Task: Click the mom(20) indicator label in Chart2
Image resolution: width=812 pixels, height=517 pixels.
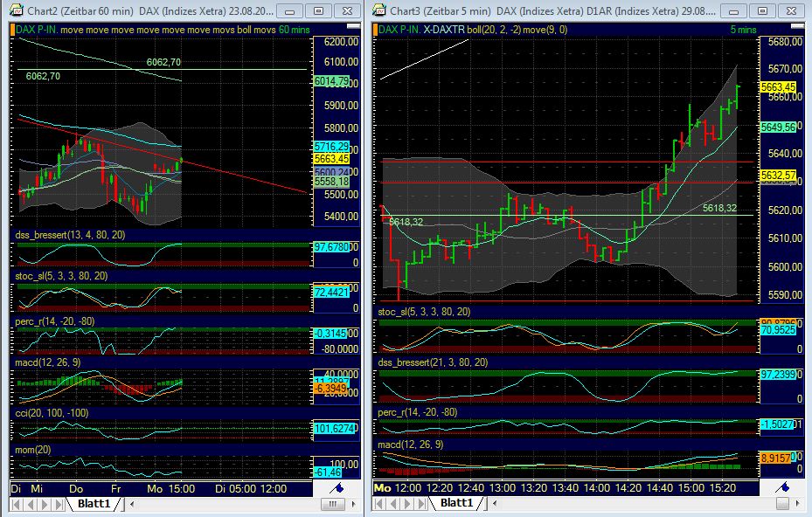Action: click(33, 449)
